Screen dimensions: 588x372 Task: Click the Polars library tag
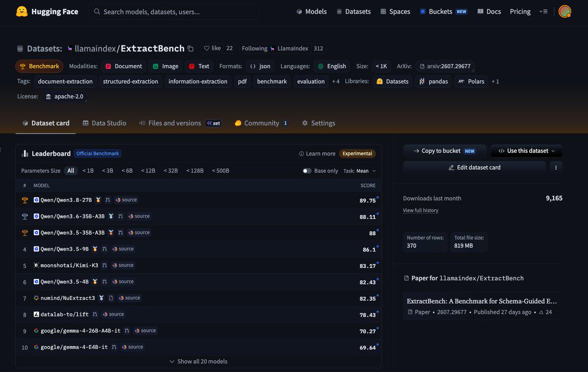[471, 81]
